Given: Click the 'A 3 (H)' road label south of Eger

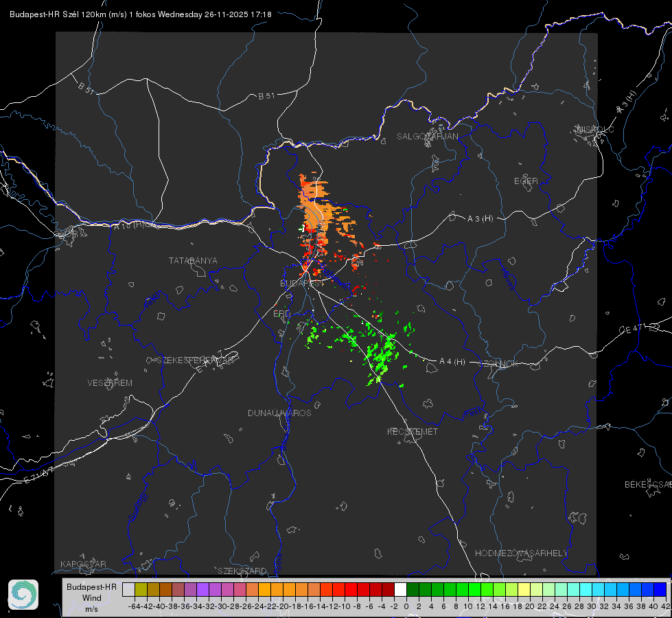Looking at the screenshot, I should (480, 219).
